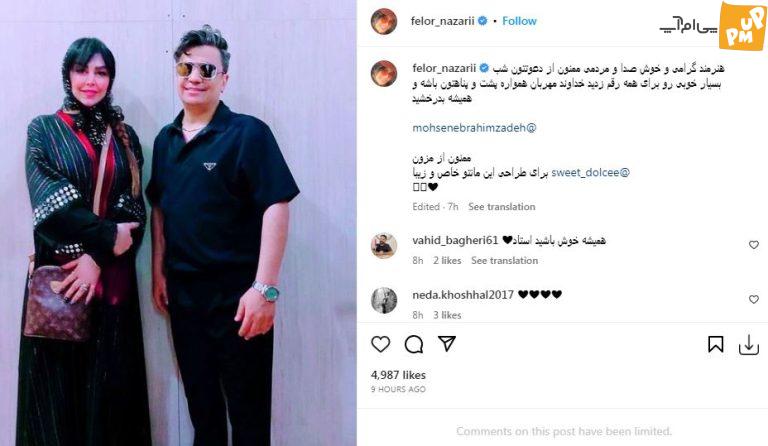Open the neda.khoshhal2017 profile picture
Image resolution: width=768 pixels, height=446 pixels.
(x=384, y=300)
